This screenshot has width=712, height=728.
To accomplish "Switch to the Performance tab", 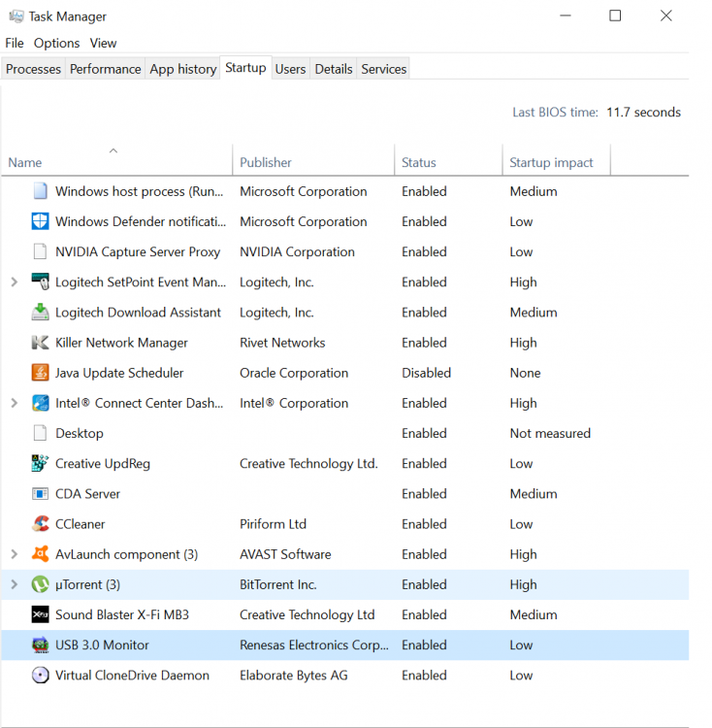I will coord(106,69).
